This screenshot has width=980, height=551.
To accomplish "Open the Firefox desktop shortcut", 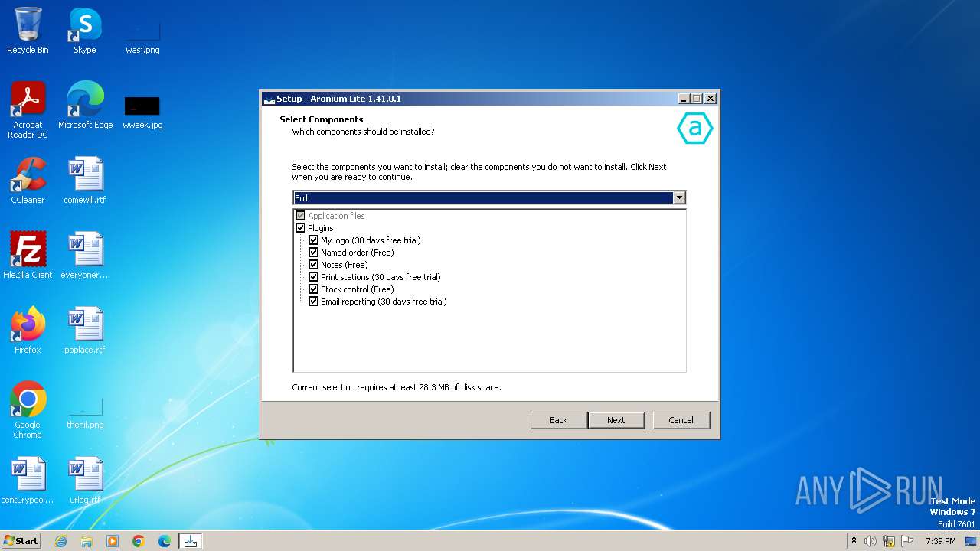I will [28, 331].
